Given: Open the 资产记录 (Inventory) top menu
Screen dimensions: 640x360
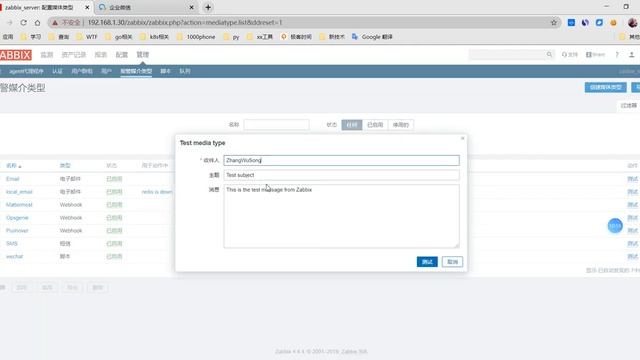Looking at the screenshot, I should (x=74, y=55).
